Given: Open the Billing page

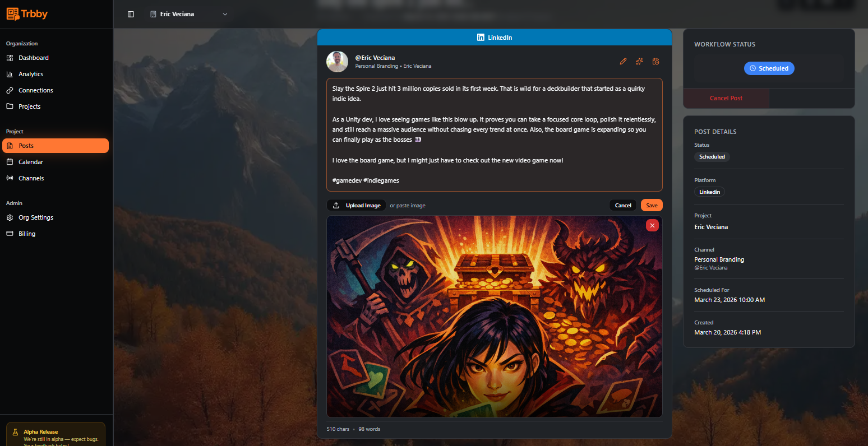Looking at the screenshot, I should [56, 234].
